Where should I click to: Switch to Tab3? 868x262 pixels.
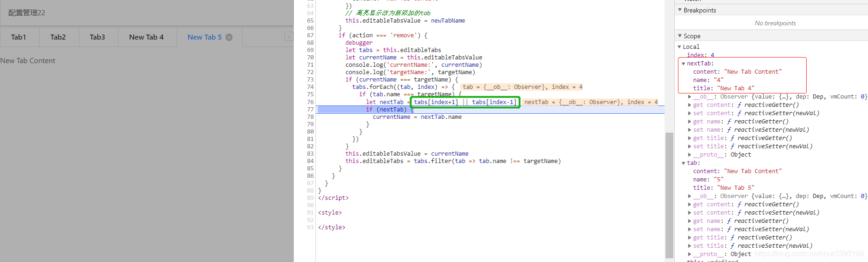(x=97, y=37)
